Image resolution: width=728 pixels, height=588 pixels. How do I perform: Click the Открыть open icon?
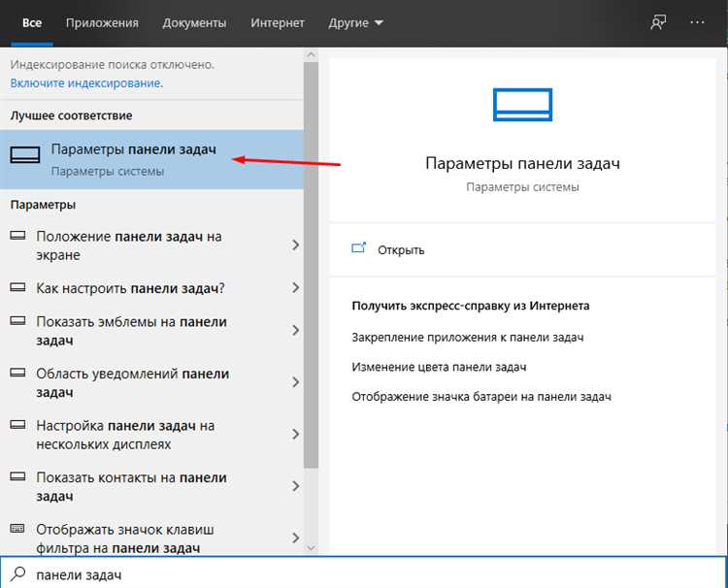click(x=358, y=249)
